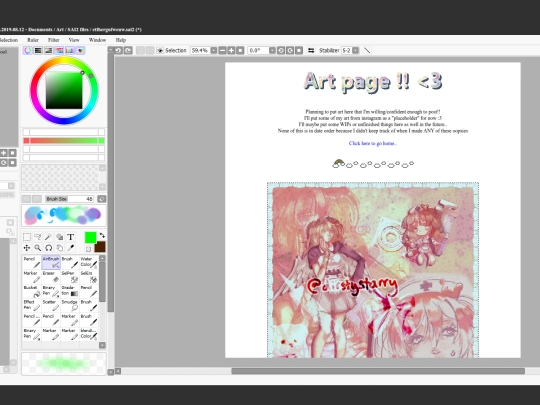Select the Magic Wand tool
The height and width of the screenshot is (405, 540).
click(x=48, y=237)
